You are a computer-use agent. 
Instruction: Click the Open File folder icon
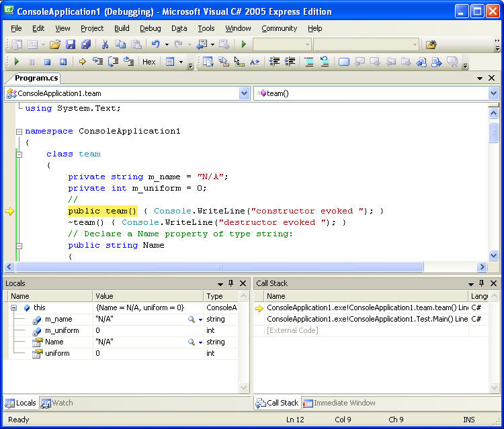click(54, 44)
